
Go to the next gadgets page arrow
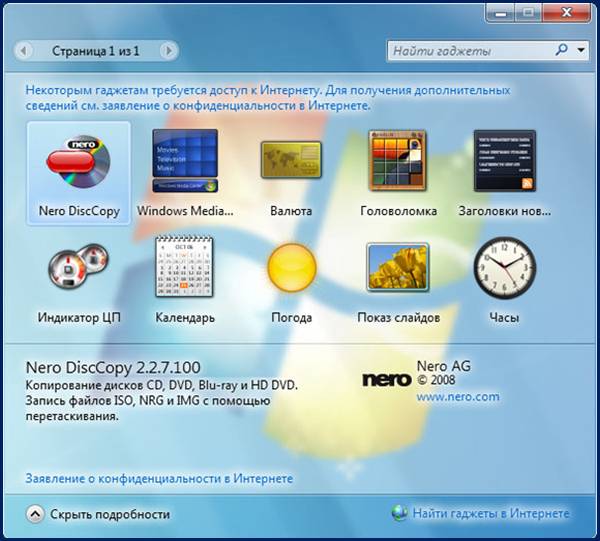click(x=168, y=51)
